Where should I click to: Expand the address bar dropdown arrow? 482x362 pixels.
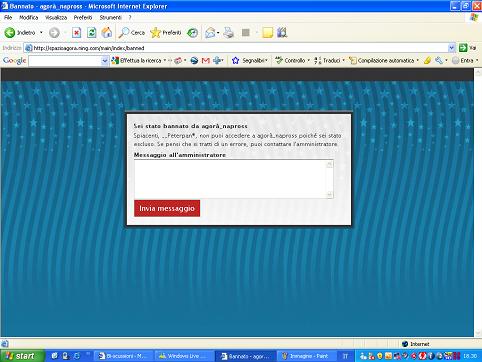[x=452, y=48]
